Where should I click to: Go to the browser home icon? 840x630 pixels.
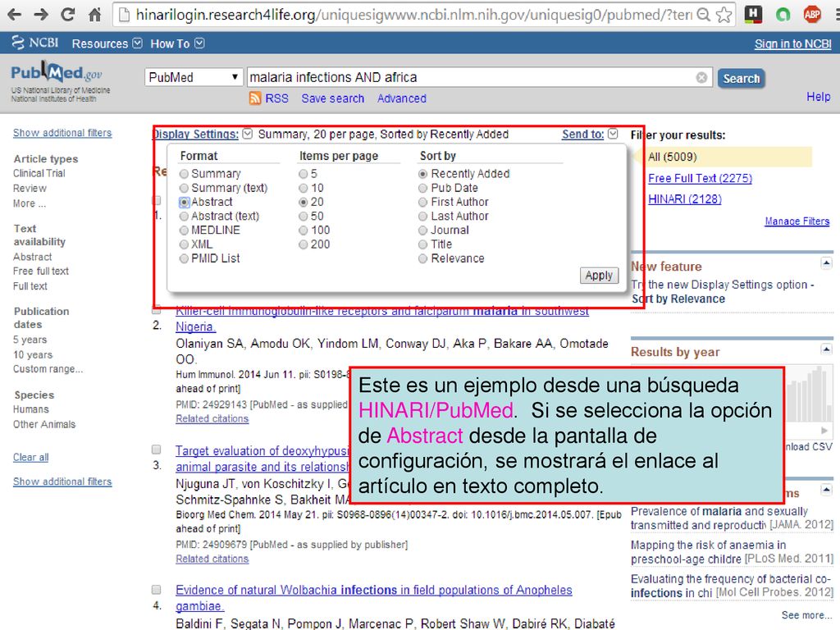click(x=95, y=15)
